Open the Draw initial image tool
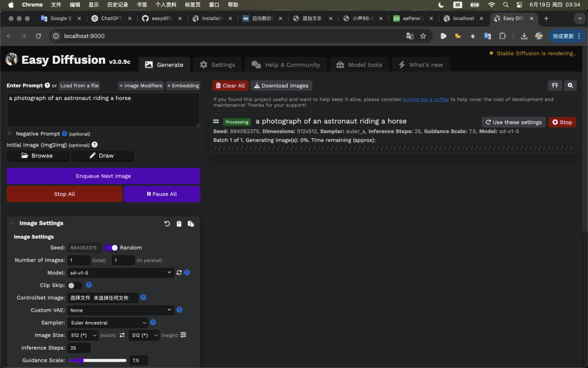Image resolution: width=588 pixels, height=368 pixels. click(102, 156)
